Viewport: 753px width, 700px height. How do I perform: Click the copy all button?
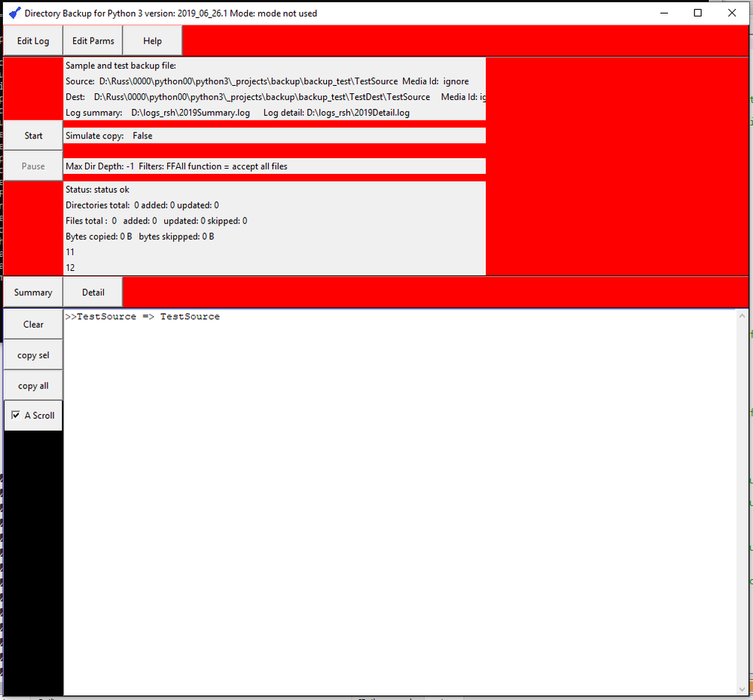(32, 385)
